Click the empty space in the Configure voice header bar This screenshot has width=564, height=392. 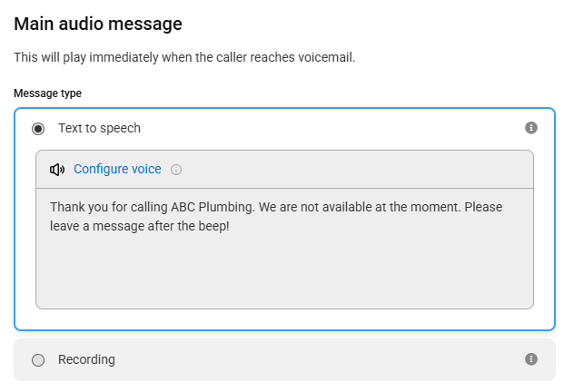point(356,170)
